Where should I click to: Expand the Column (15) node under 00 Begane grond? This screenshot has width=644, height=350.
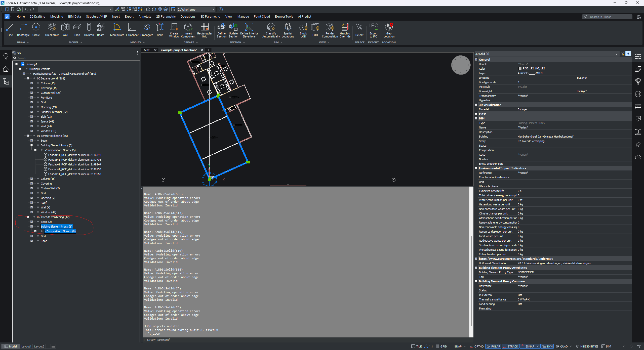pos(31,83)
